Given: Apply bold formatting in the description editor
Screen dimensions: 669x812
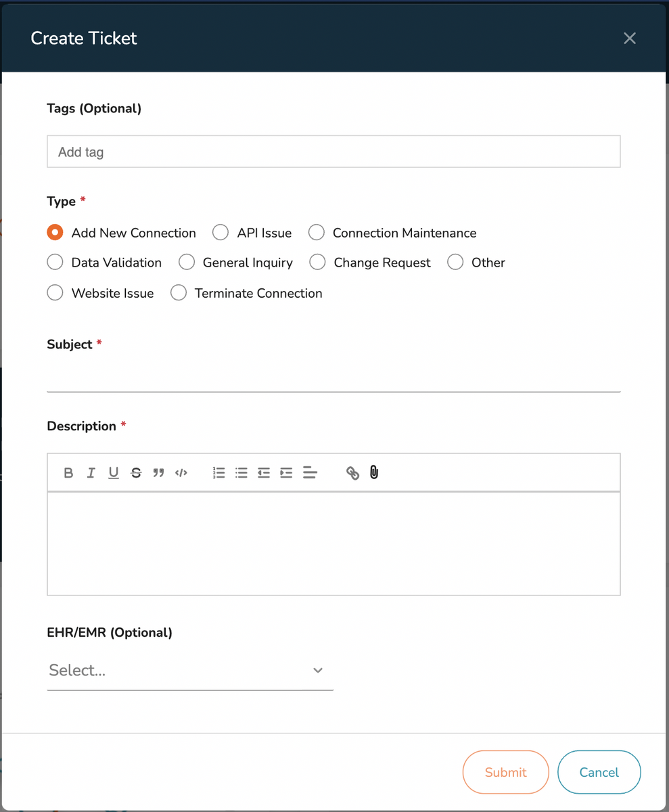Looking at the screenshot, I should tap(68, 472).
